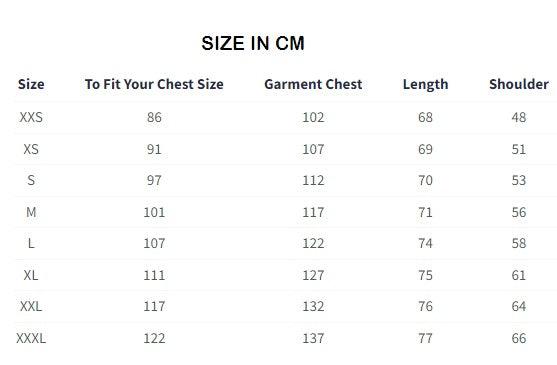Image resolution: width=557 pixels, height=365 pixels.
Task: Click chest size value 86 for XXS
Action: pos(154,117)
